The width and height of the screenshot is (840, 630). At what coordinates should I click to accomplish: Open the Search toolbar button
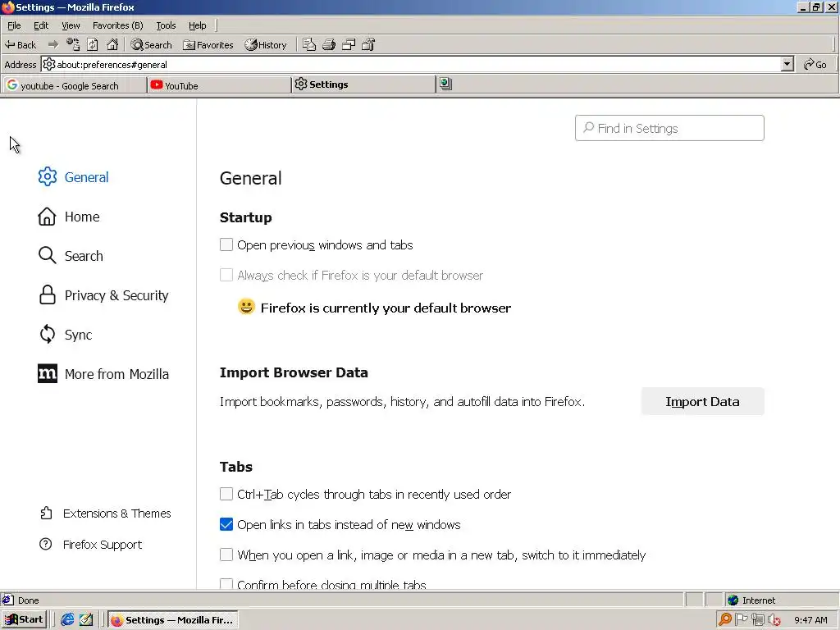click(152, 45)
